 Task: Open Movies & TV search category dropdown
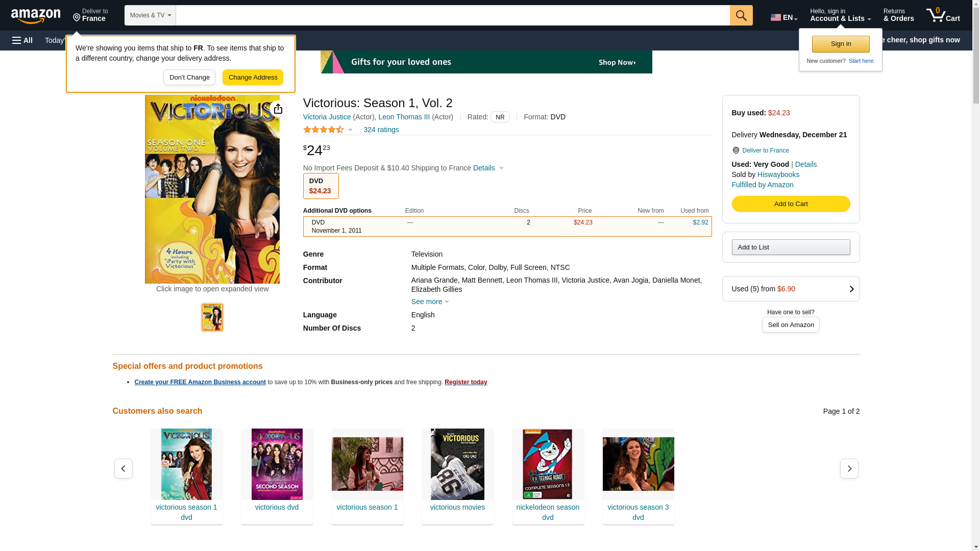click(x=150, y=15)
